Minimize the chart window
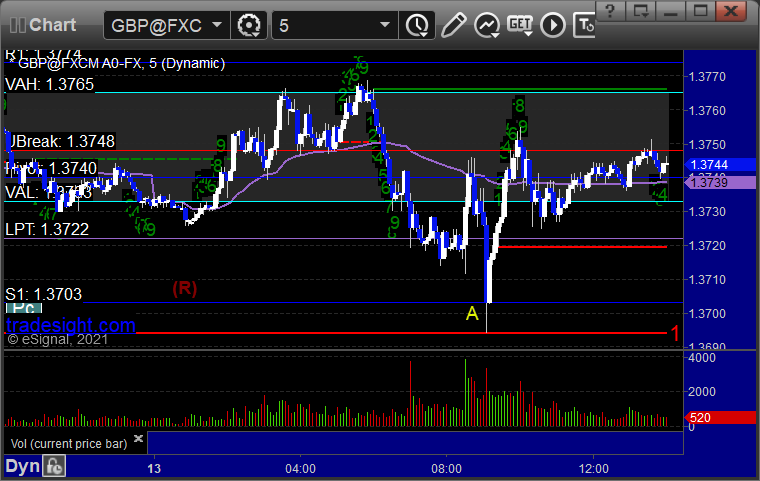Viewport: 760px width, 481px height. pyautogui.click(x=670, y=11)
